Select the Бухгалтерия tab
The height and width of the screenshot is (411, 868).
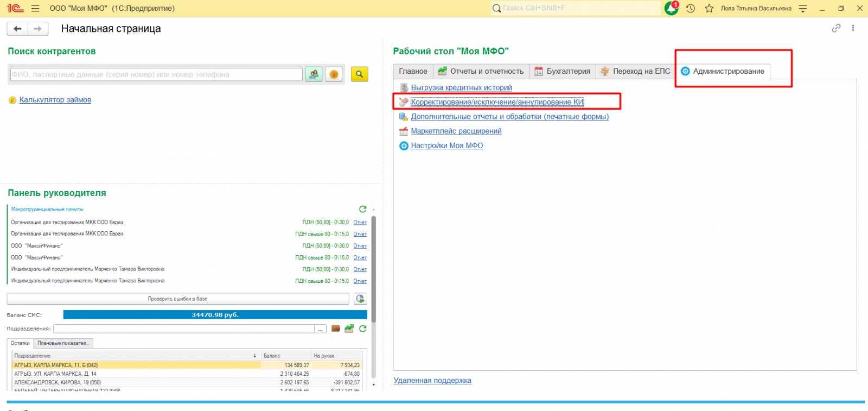tap(563, 71)
